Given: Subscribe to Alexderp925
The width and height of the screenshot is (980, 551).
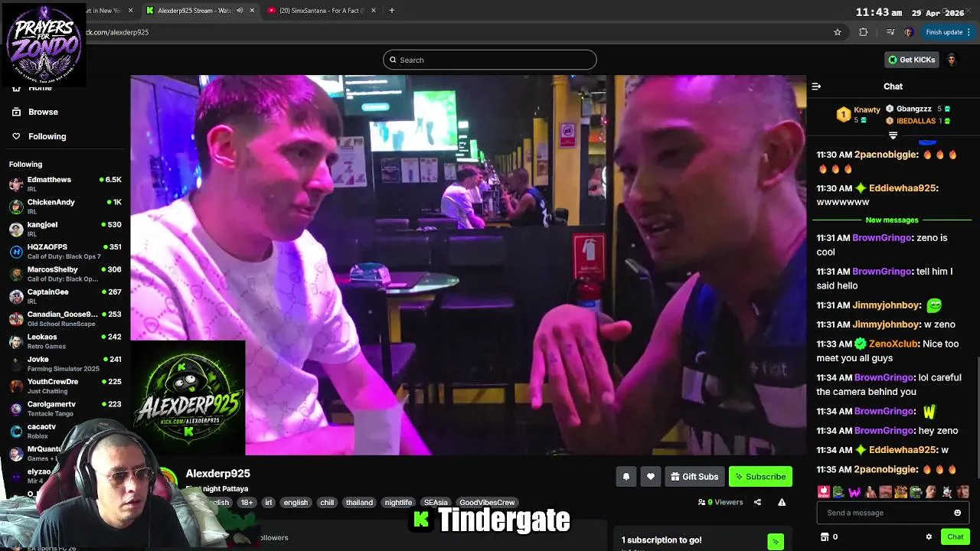Looking at the screenshot, I should click(760, 477).
